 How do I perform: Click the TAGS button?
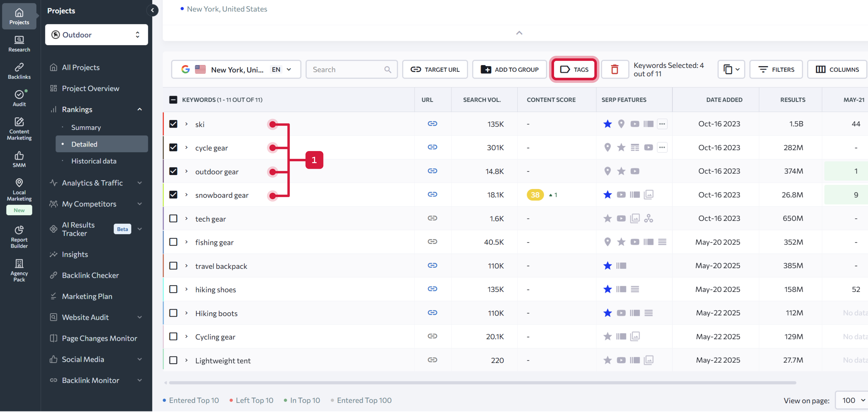[574, 69]
